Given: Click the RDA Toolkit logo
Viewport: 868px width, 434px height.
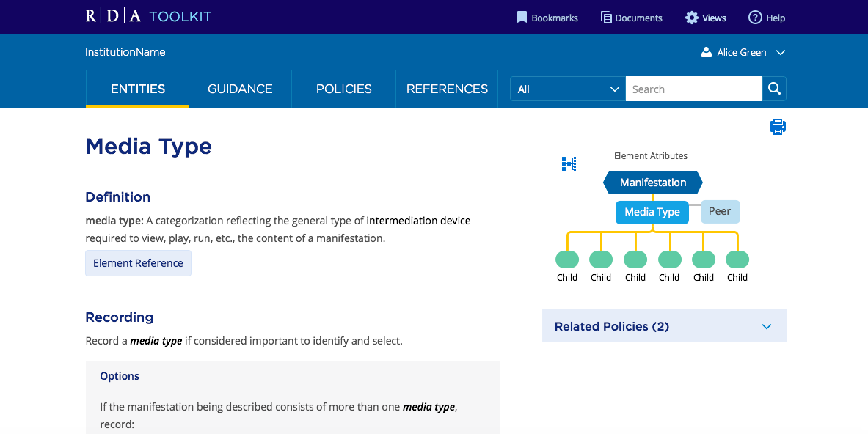Looking at the screenshot, I should pyautogui.click(x=147, y=15).
